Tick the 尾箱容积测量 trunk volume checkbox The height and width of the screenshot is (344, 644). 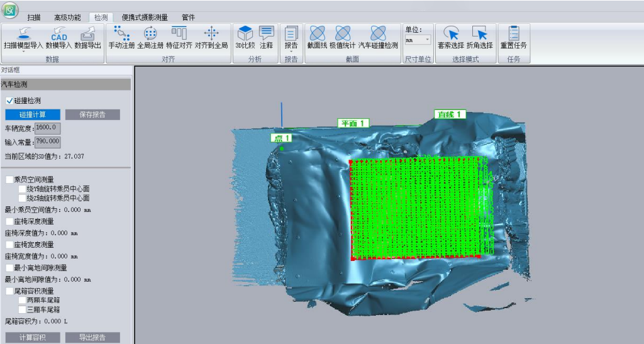click(9, 291)
